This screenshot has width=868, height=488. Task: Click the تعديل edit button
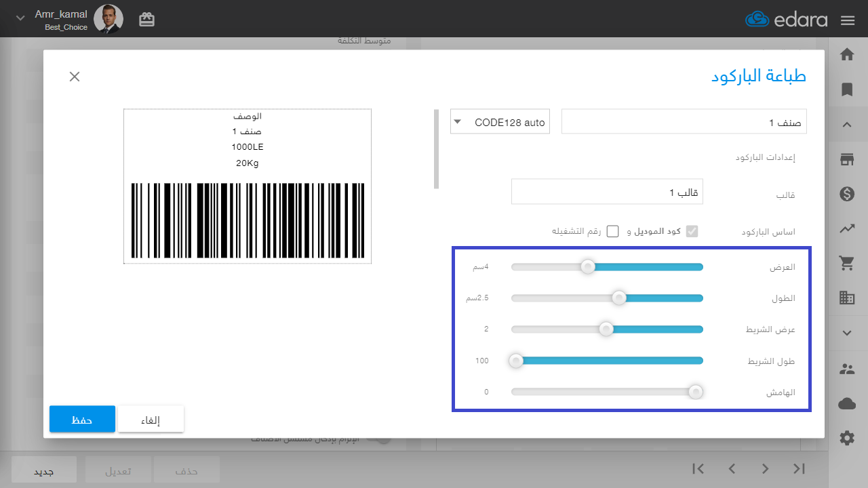118,470
